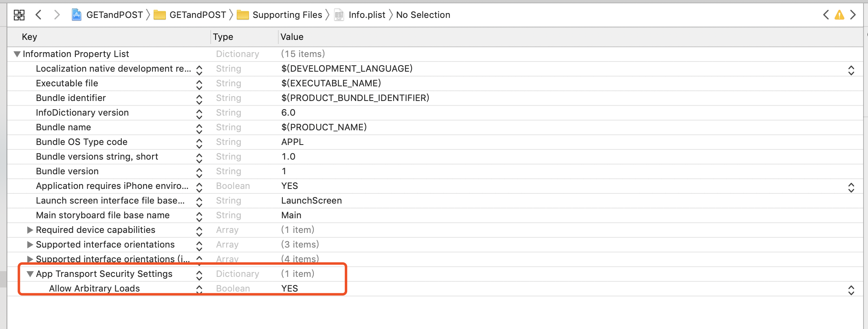Click the Main storyboard value
This screenshot has width=868, height=329.
pyautogui.click(x=291, y=215)
